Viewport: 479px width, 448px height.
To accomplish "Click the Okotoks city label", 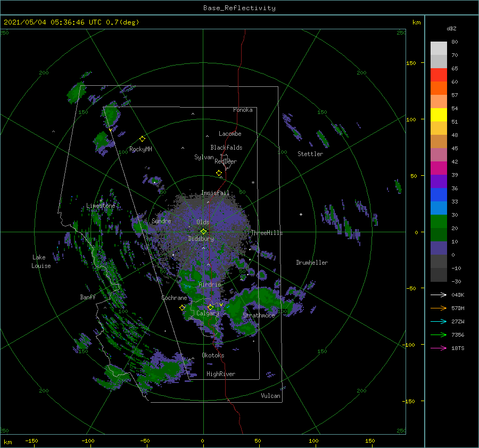I will click(213, 355).
